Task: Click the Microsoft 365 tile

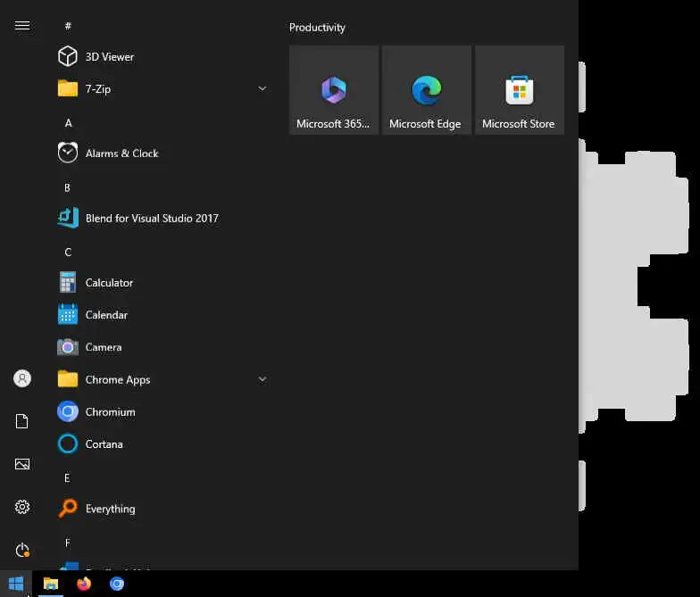Action: click(x=334, y=89)
